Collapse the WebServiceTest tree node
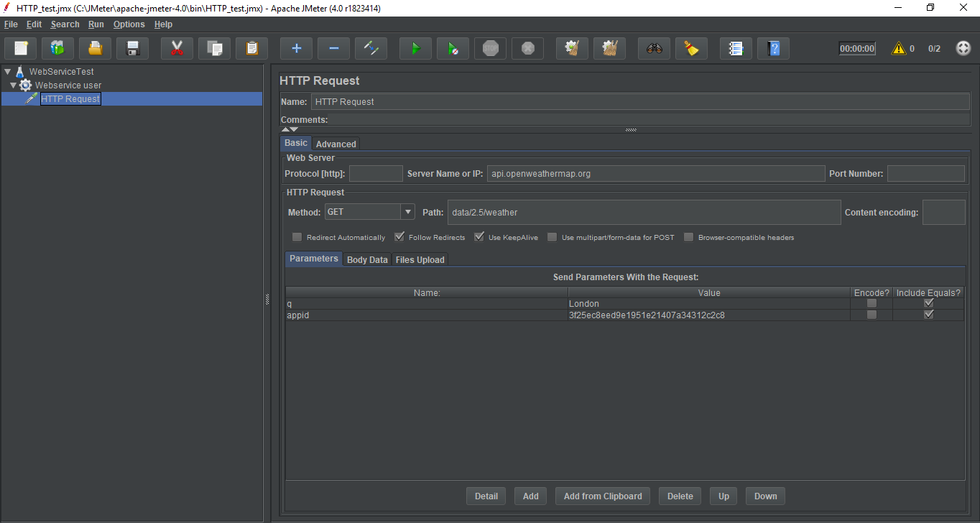This screenshot has width=980, height=523. [7, 72]
